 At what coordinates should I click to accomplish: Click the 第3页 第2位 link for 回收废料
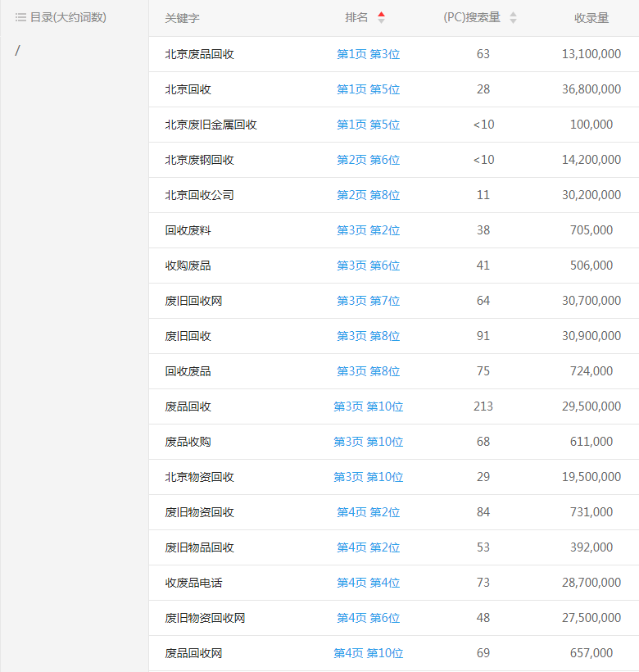coord(368,230)
